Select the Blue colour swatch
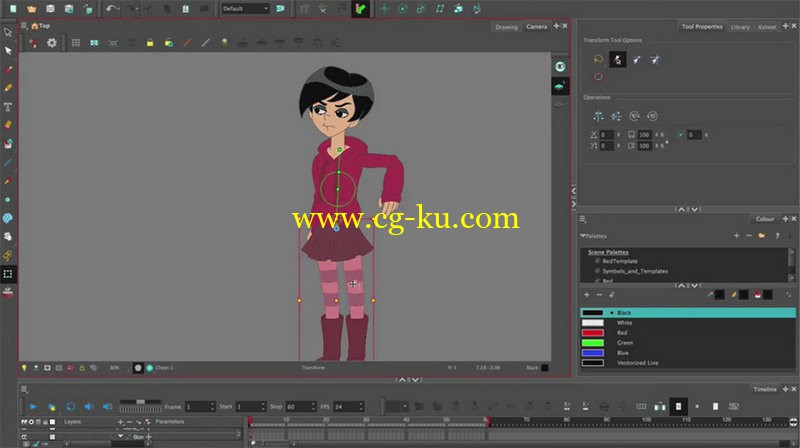The height and width of the screenshot is (448, 800). (592, 353)
